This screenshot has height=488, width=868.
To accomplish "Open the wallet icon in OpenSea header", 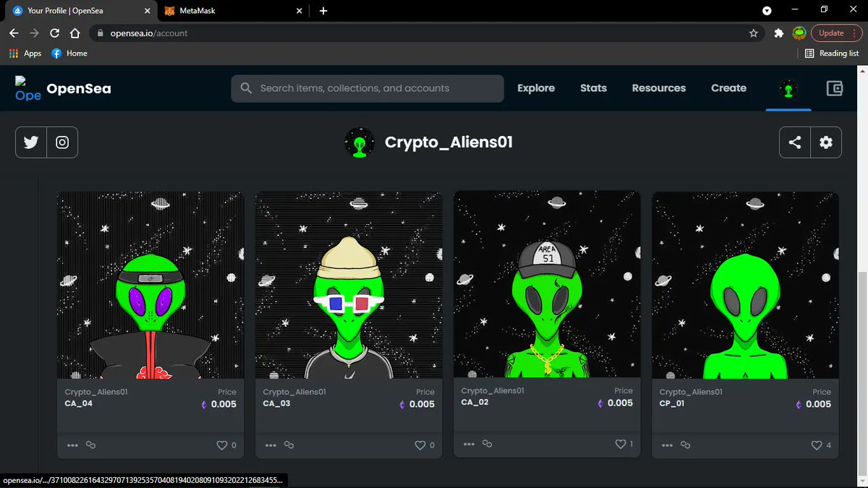I will point(835,88).
